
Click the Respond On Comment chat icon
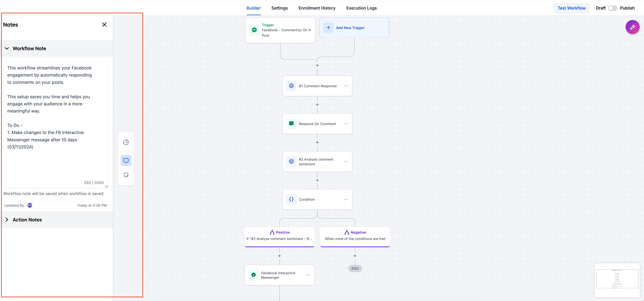(x=291, y=124)
